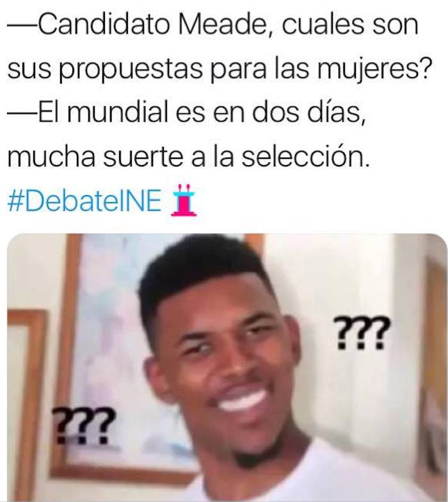Select the word "Candidato" in the tweet
Screen dimensions: 448x502
click(x=104, y=25)
